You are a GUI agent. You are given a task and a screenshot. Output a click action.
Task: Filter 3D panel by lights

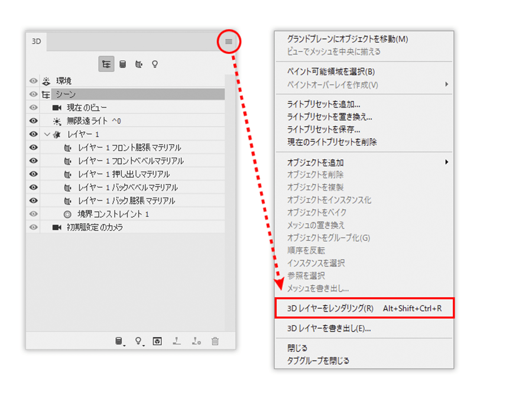[x=155, y=64]
